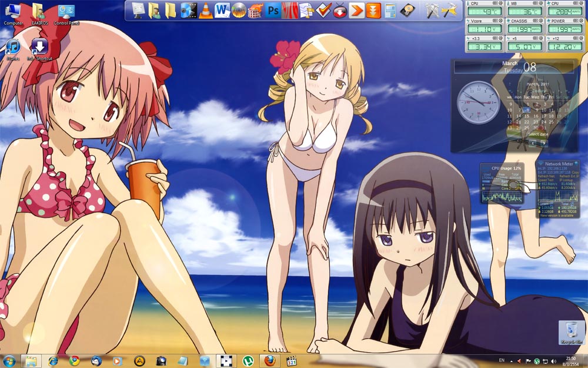Open the calculator icon in the dock
The width and height of the screenshot is (588, 368).
point(390,11)
